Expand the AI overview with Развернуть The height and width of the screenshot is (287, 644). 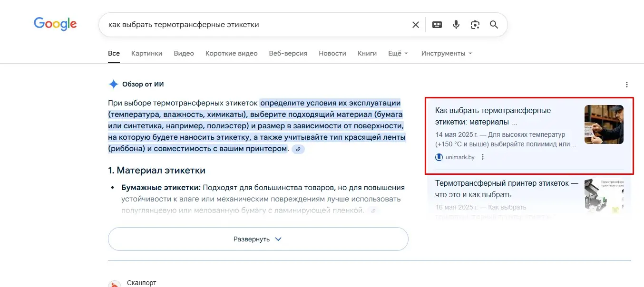point(258,239)
